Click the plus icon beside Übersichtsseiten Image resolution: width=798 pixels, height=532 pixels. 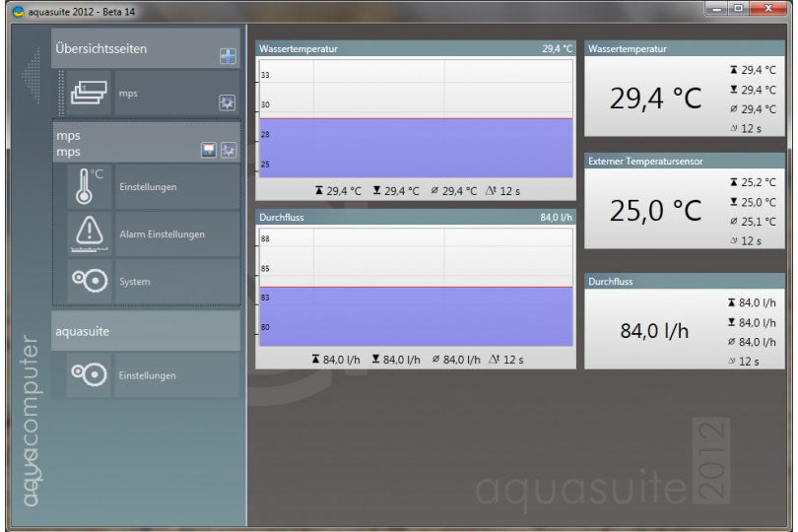click(228, 57)
